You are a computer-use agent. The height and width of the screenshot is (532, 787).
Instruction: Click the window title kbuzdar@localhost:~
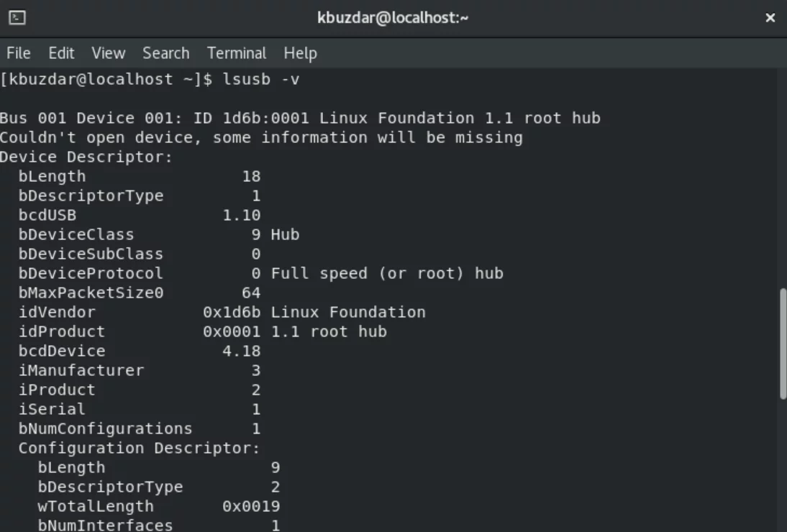[x=393, y=18]
